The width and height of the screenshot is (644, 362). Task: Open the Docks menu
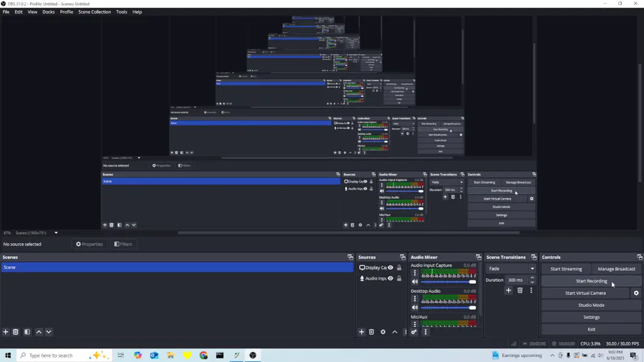pyautogui.click(x=49, y=12)
